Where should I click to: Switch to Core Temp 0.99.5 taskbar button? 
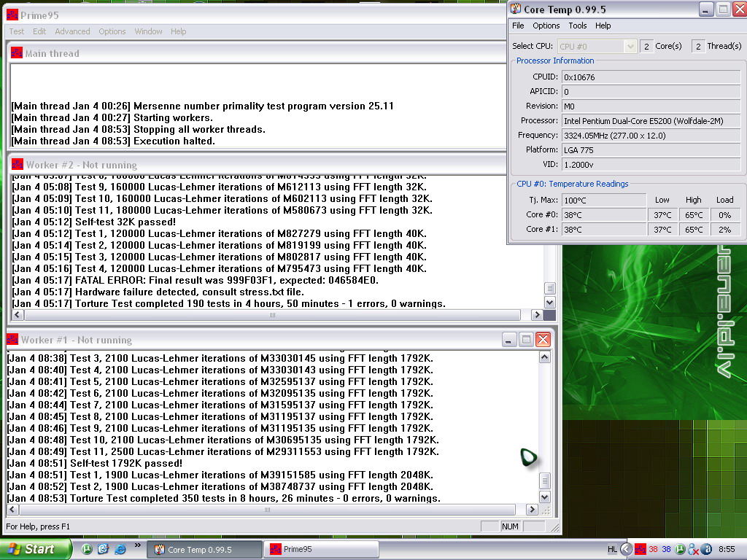click(x=205, y=550)
